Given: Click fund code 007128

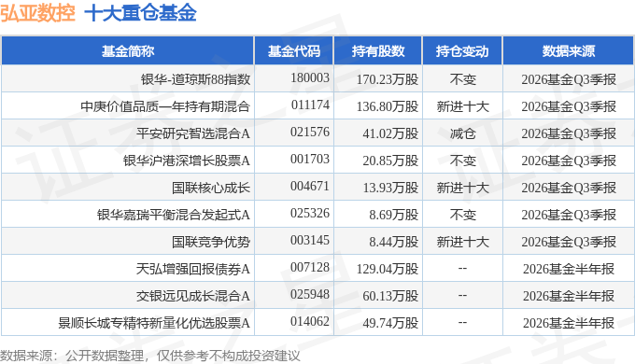Looking at the screenshot, I should (310, 268).
